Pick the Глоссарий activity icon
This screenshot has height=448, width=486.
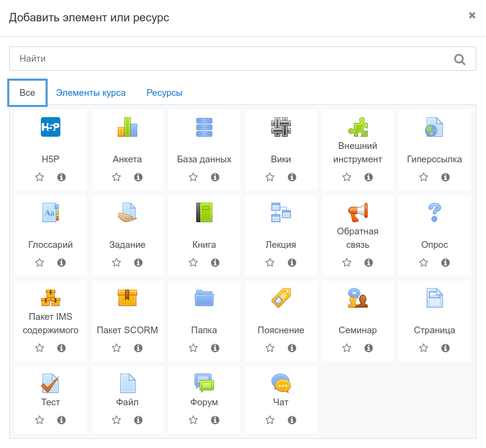pyautogui.click(x=51, y=212)
